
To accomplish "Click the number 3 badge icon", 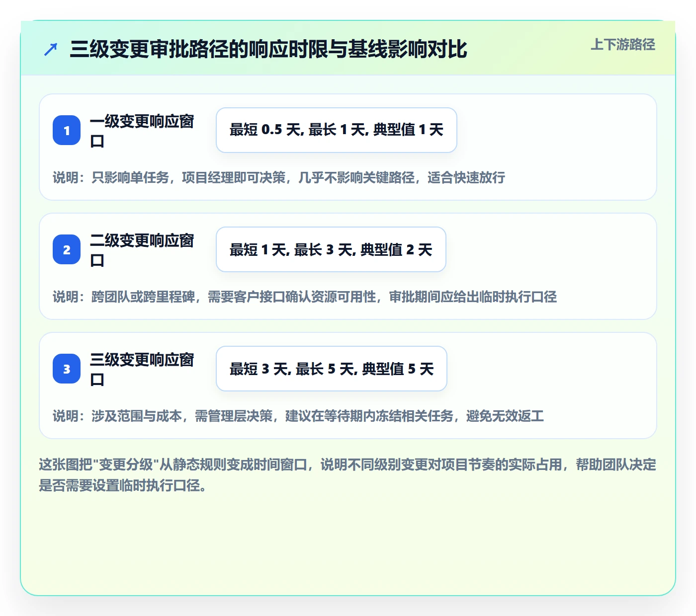I will 67,369.
